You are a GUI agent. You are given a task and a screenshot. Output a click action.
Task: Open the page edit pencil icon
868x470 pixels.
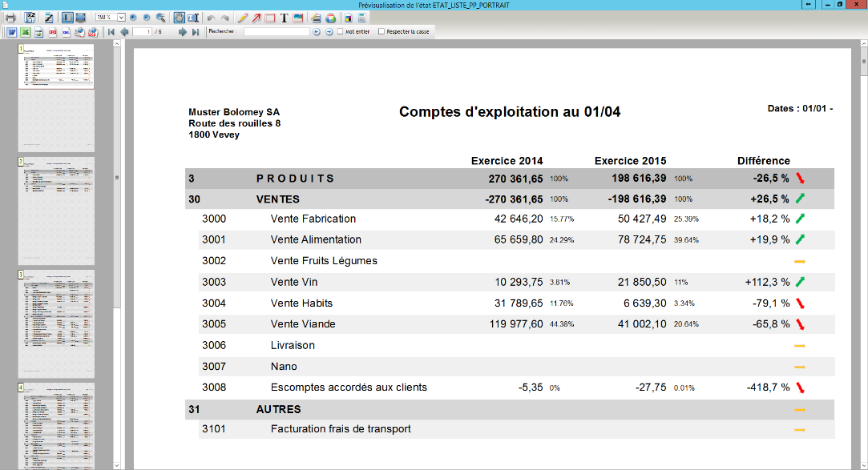click(49, 18)
